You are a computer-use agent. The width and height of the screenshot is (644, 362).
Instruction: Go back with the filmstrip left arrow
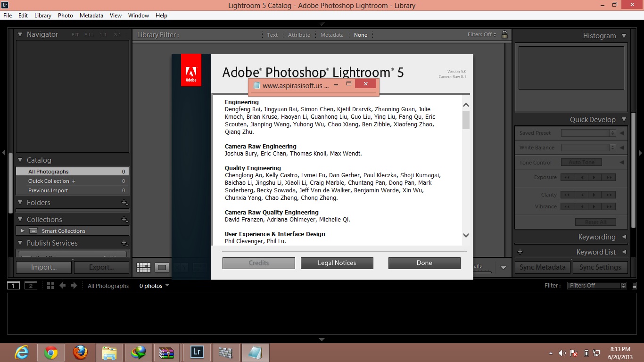[62, 286]
